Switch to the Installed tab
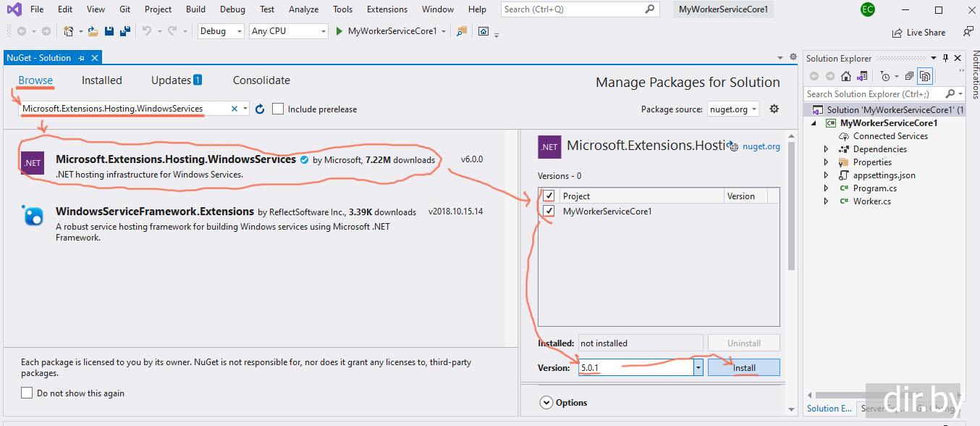980x426 pixels. click(x=101, y=80)
